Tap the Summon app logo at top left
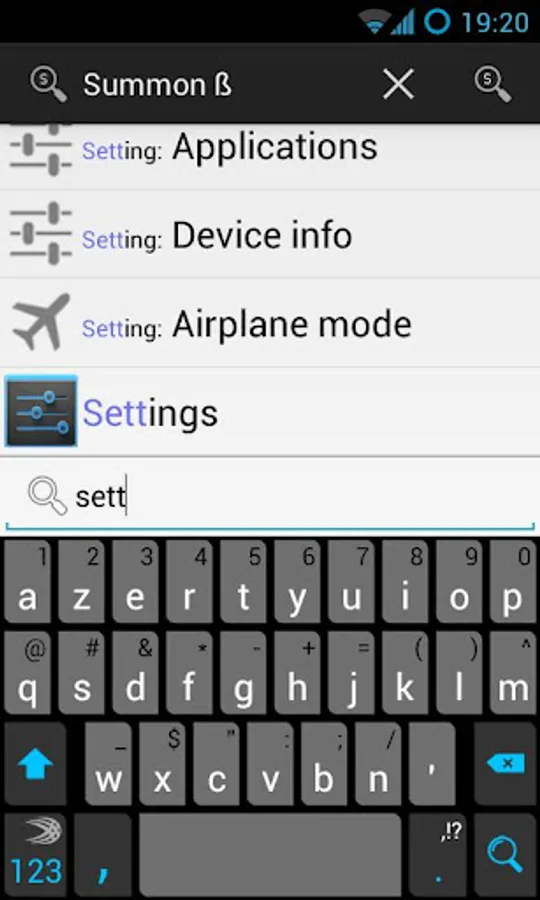Image resolution: width=540 pixels, height=900 pixels. [x=49, y=85]
